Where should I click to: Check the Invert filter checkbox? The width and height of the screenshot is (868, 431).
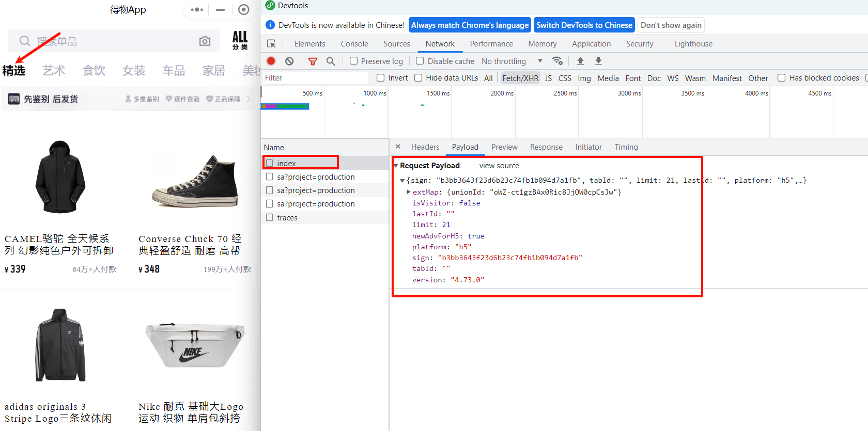(x=381, y=78)
